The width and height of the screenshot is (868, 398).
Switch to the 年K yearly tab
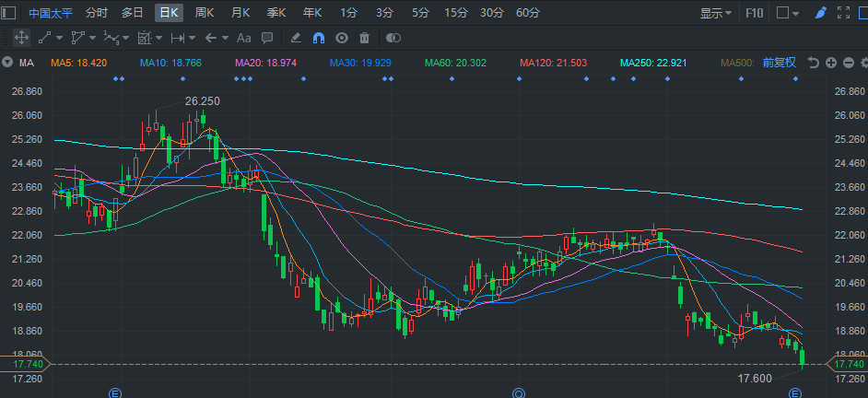[x=312, y=12]
